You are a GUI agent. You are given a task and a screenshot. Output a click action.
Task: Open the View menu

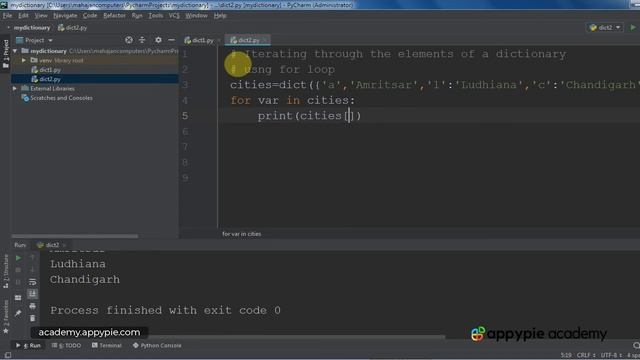[40, 16]
